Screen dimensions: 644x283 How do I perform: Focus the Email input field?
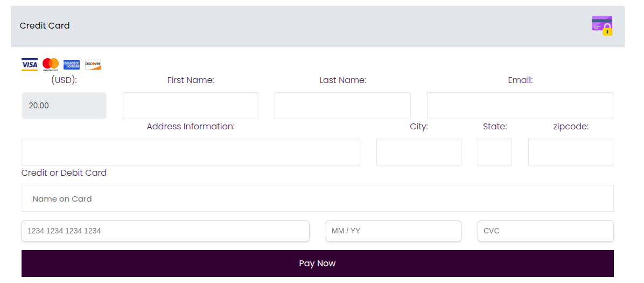[x=520, y=106]
